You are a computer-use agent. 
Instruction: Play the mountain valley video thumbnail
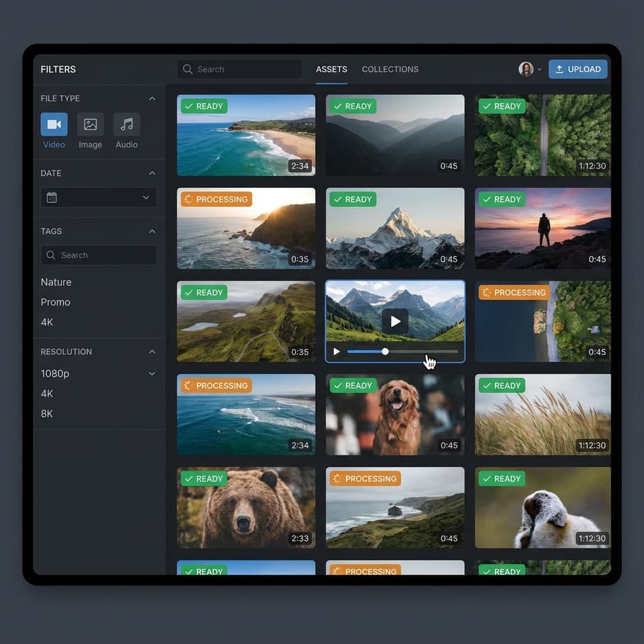tap(395, 321)
